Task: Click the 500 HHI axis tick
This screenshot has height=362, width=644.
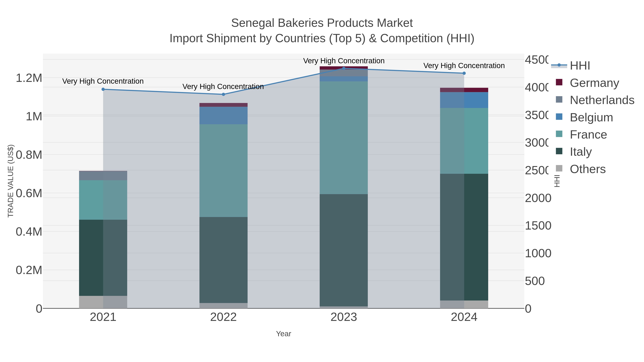Action: click(x=535, y=281)
